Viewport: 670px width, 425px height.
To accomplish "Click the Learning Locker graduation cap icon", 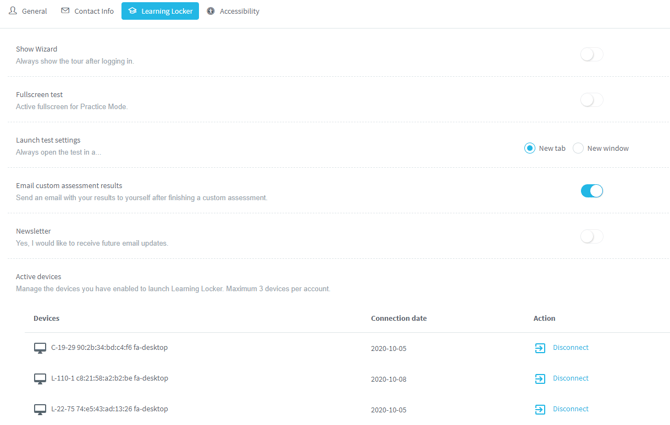I will (132, 11).
